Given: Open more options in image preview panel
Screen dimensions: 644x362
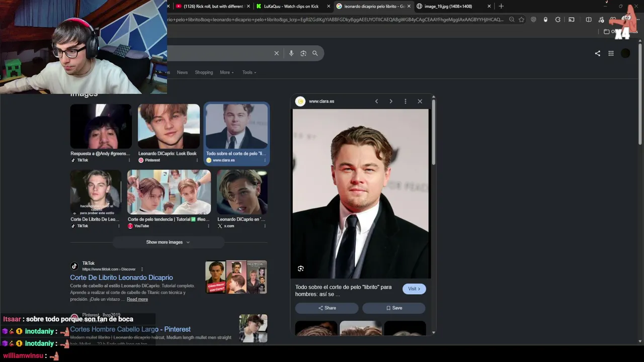Looking at the screenshot, I should [406, 101].
